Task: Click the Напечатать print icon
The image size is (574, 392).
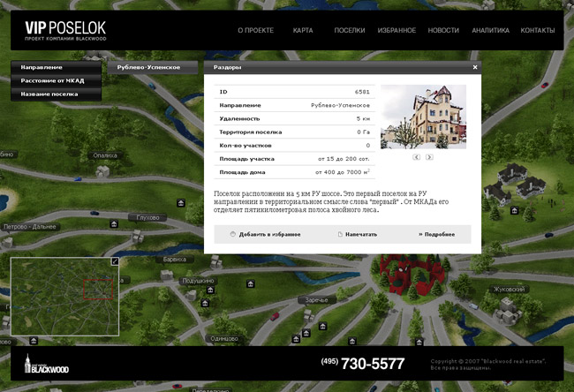Action: point(340,234)
